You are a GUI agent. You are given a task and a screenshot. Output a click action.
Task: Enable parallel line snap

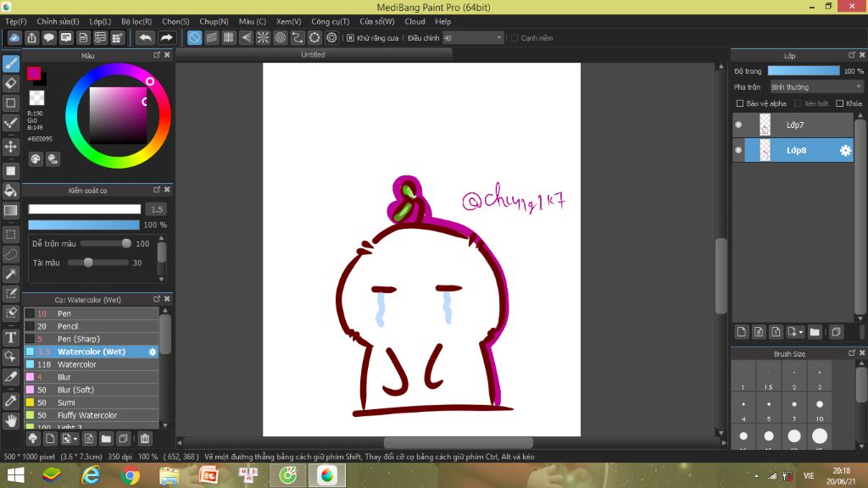pyautogui.click(x=211, y=37)
